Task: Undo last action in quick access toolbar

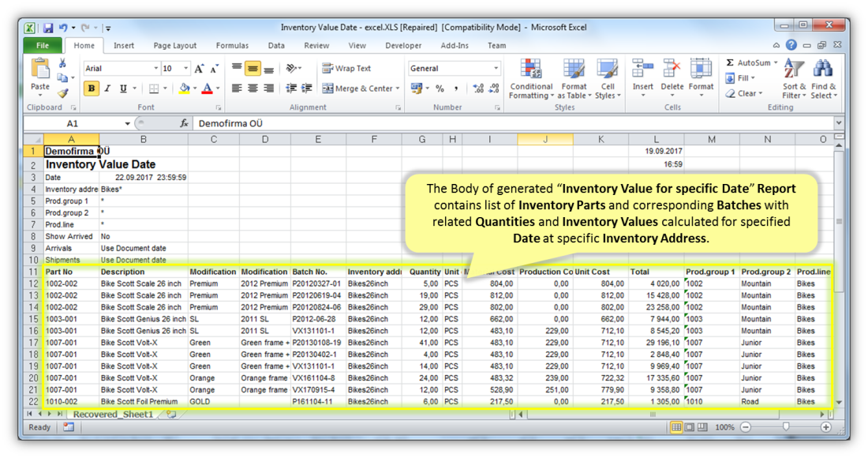Action: click(x=63, y=28)
